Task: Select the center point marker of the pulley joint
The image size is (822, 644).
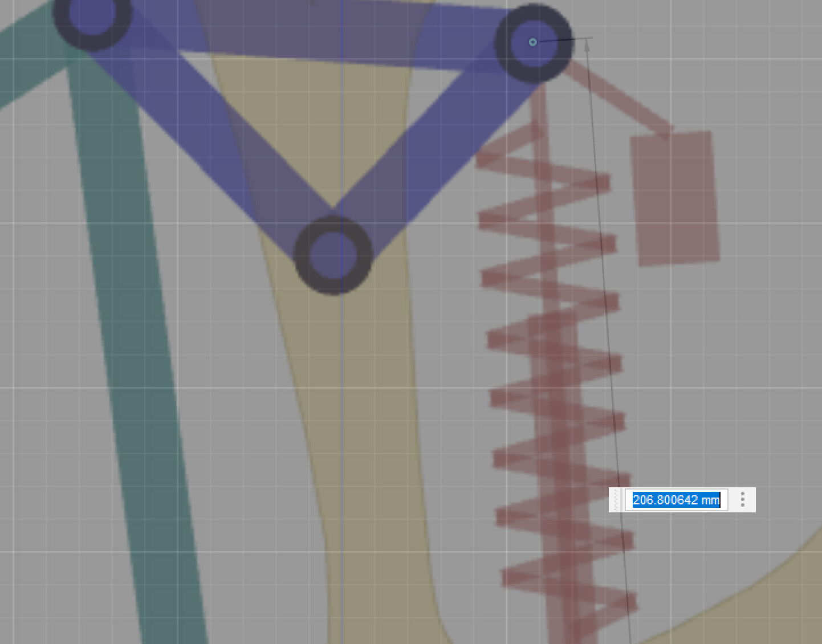Action: click(x=532, y=41)
